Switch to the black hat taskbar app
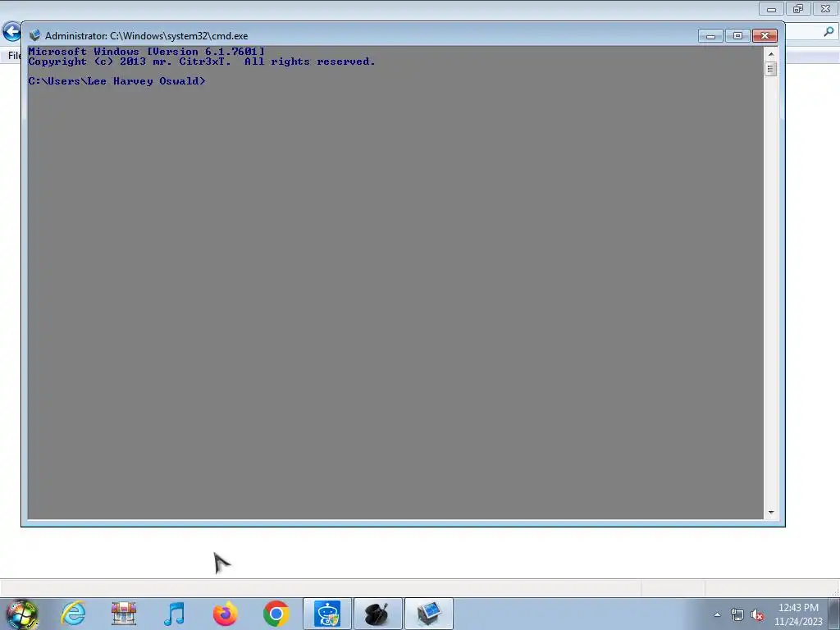This screenshot has width=840, height=630. (377, 614)
